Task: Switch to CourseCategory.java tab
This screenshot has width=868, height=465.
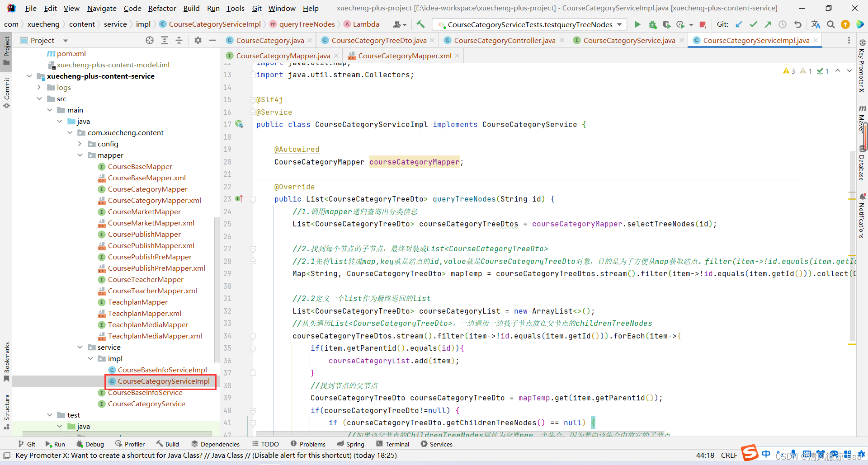Action: [270, 40]
